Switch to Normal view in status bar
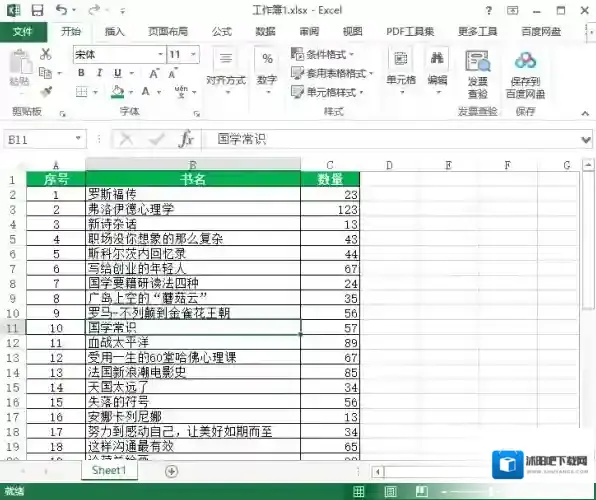596x500 pixels. coord(358,491)
